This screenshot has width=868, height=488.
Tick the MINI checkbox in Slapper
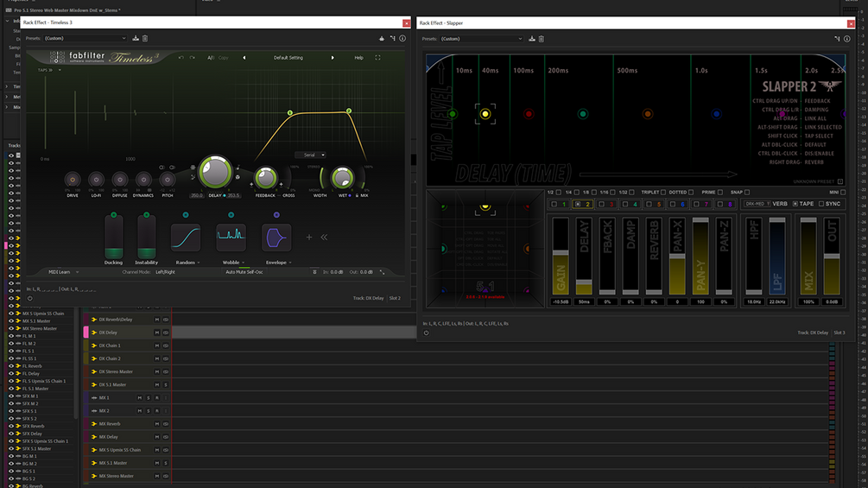[843, 193]
